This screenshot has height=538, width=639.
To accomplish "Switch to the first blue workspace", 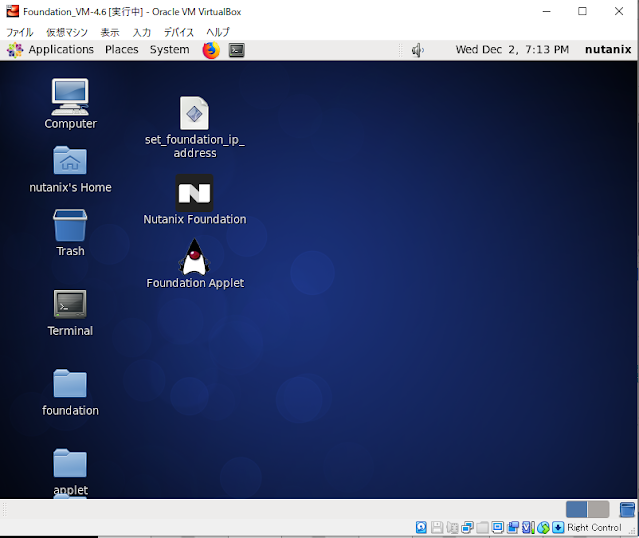I will coord(577,509).
